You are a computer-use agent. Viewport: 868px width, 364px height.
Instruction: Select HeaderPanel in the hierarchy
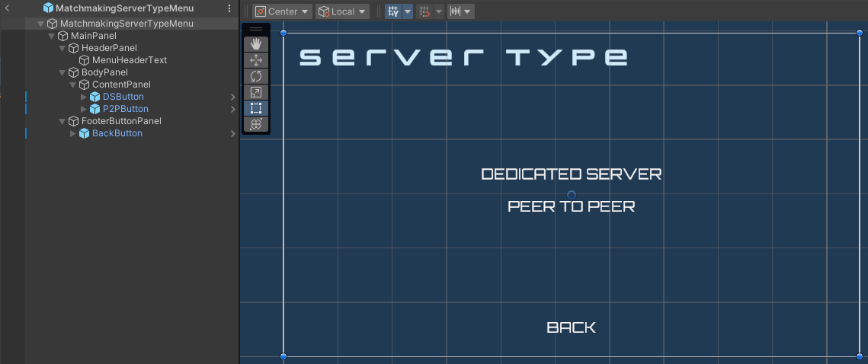(109, 48)
